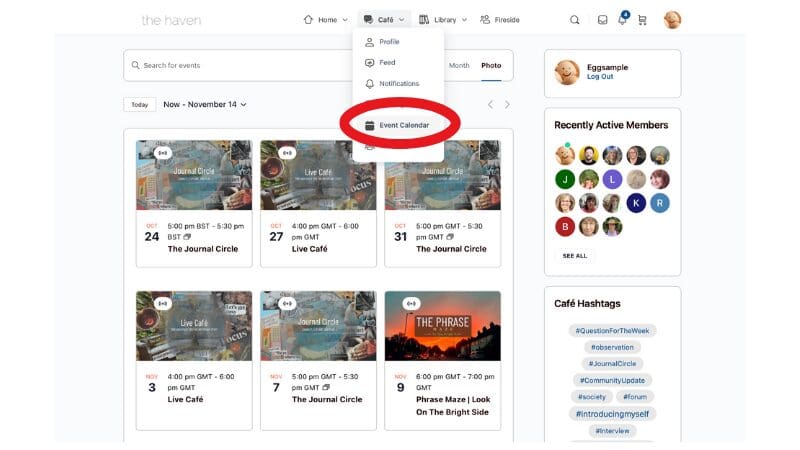The height and width of the screenshot is (450, 800).
Task: Open the shopping cart icon
Action: click(642, 20)
